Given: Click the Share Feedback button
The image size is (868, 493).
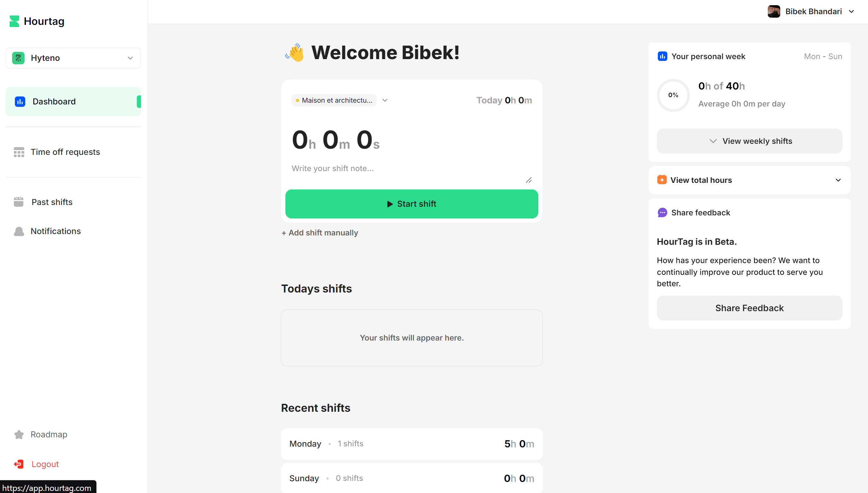Looking at the screenshot, I should click(749, 308).
